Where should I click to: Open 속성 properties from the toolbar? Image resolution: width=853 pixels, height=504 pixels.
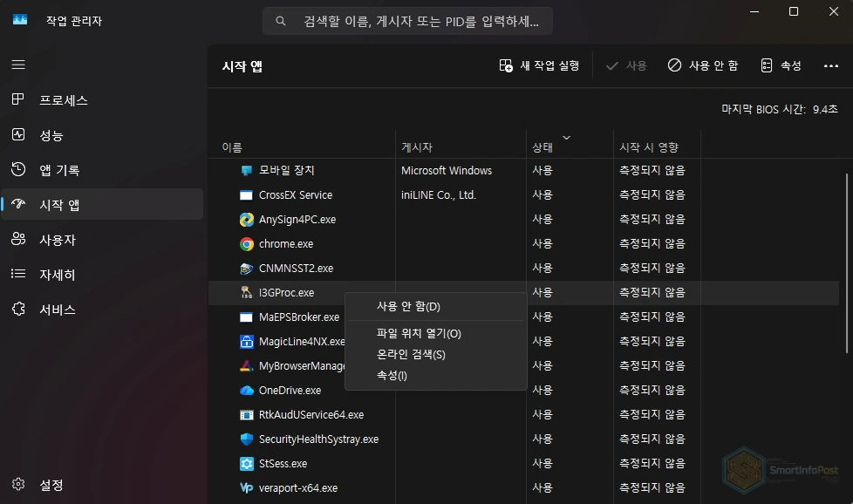pos(781,65)
